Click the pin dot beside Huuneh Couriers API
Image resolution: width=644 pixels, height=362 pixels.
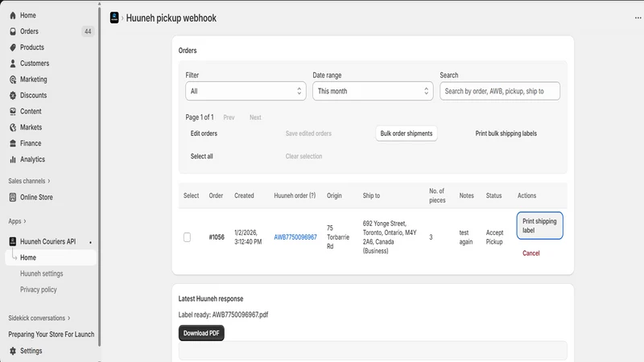tap(90, 242)
